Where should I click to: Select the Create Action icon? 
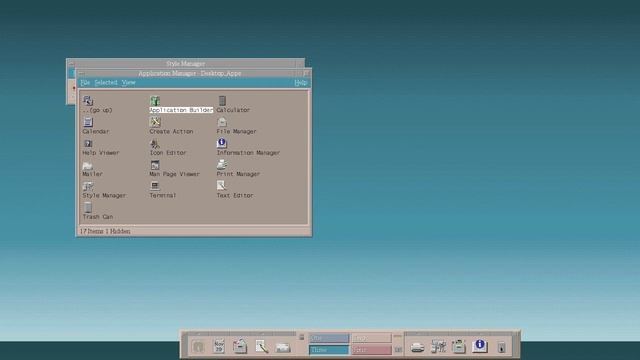click(155, 122)
